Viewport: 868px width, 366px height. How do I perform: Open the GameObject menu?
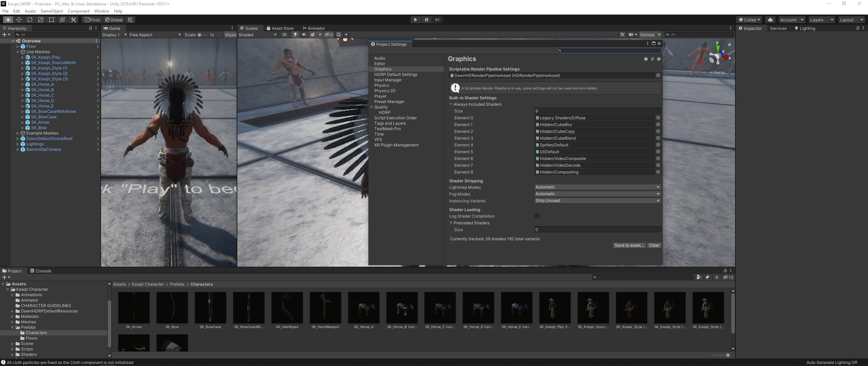[52, 11]
